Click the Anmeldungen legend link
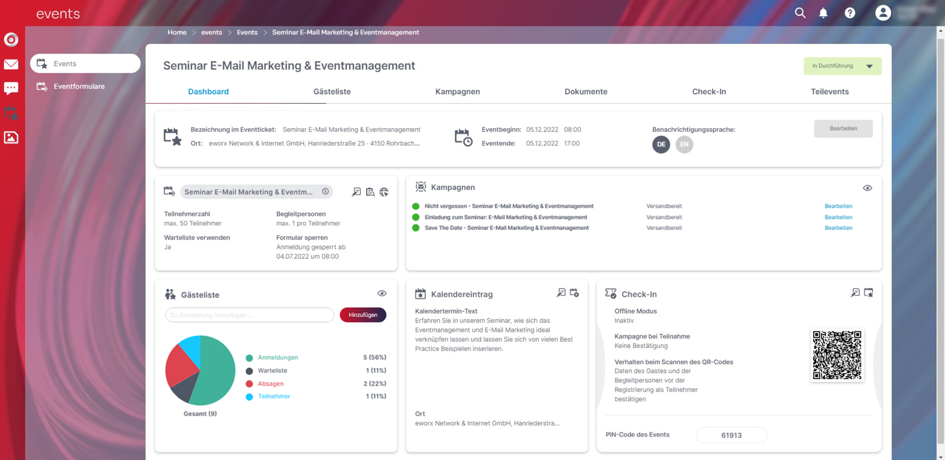 click(x=278, y=358)
